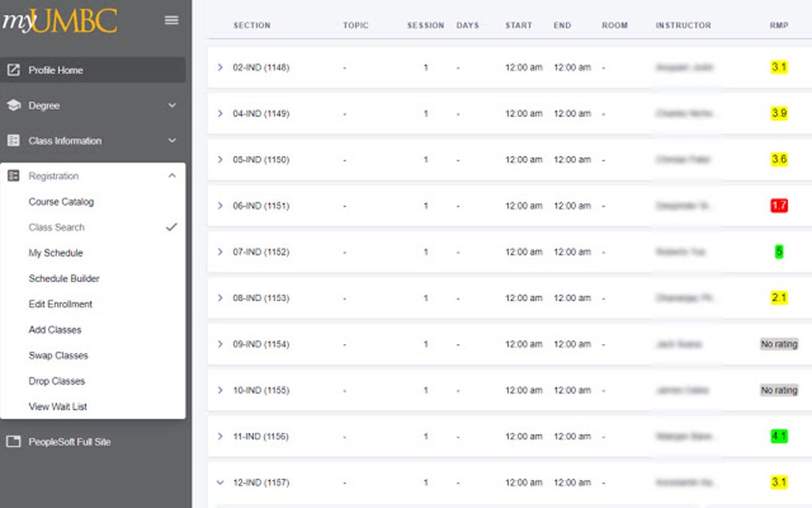Click the Class Information list icon
812x508 pixels.
coord(13,141)
